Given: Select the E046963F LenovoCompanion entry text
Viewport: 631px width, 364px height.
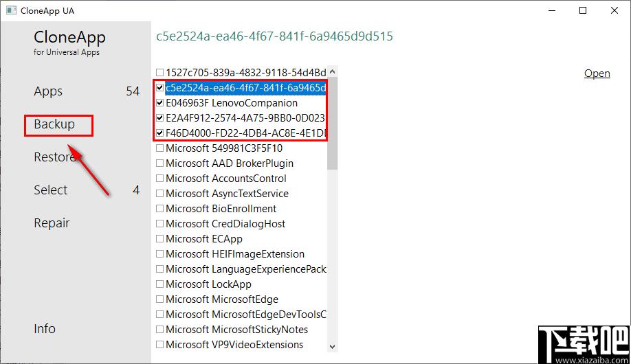Looking at the screenshot, I should 232,102.
